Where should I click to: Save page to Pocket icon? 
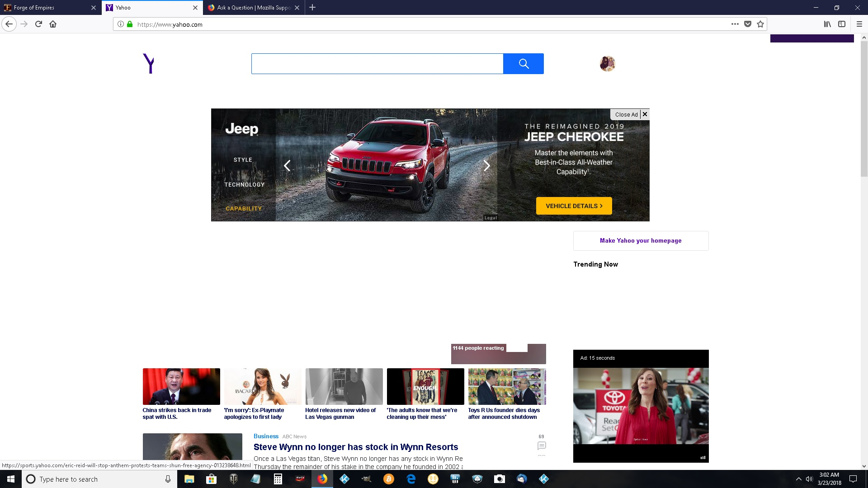coord(748,24)
